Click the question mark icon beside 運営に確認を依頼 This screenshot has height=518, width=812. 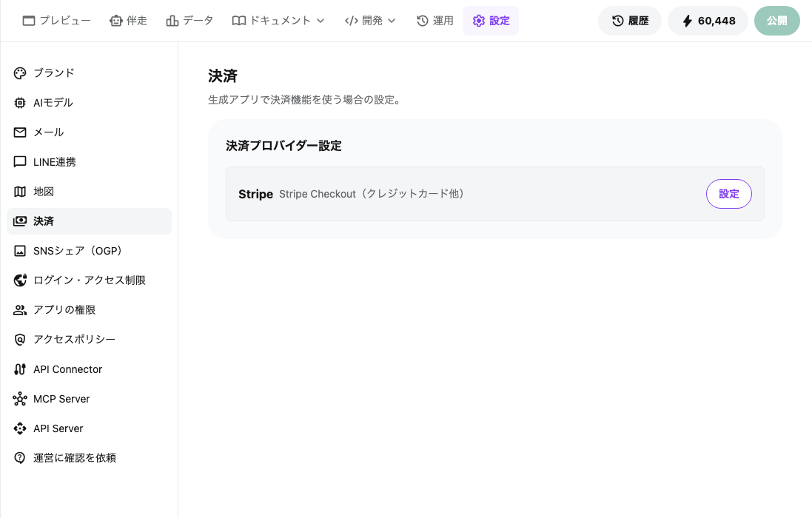coord(20,458)
